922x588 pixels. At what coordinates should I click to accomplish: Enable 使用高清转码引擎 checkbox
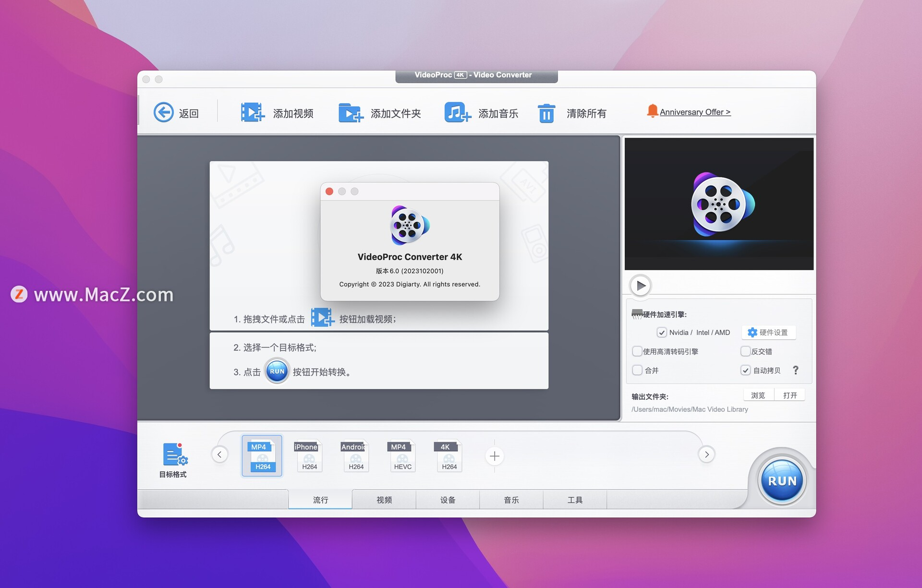[x=637, y=351]
